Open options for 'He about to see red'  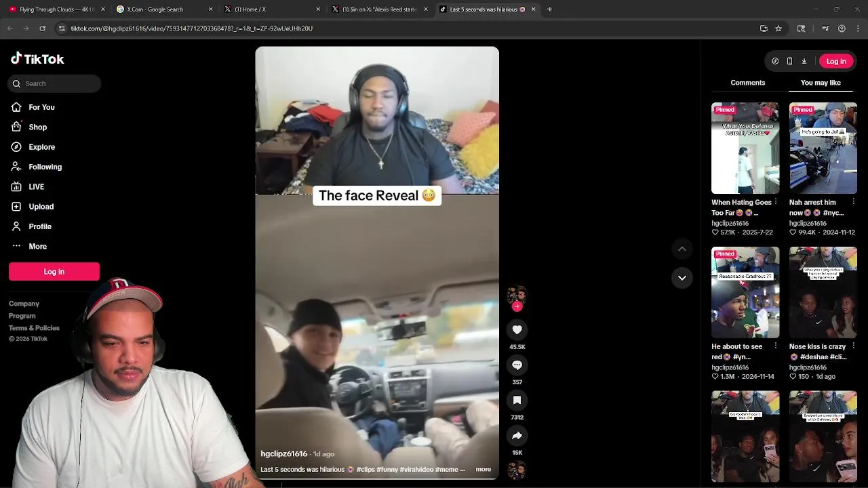click(x=776, y=346)
